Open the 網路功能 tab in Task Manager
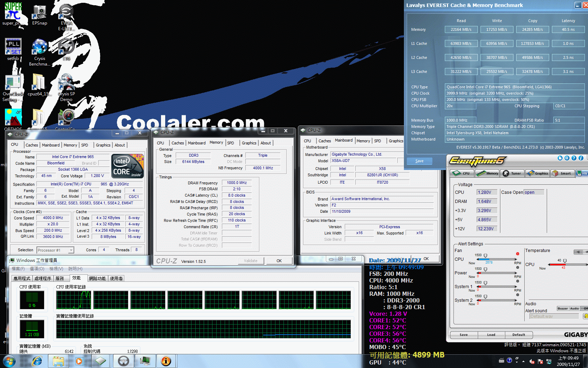Image resolution: width=588 pixels, height=368 pixels. (x=97, y=279)
